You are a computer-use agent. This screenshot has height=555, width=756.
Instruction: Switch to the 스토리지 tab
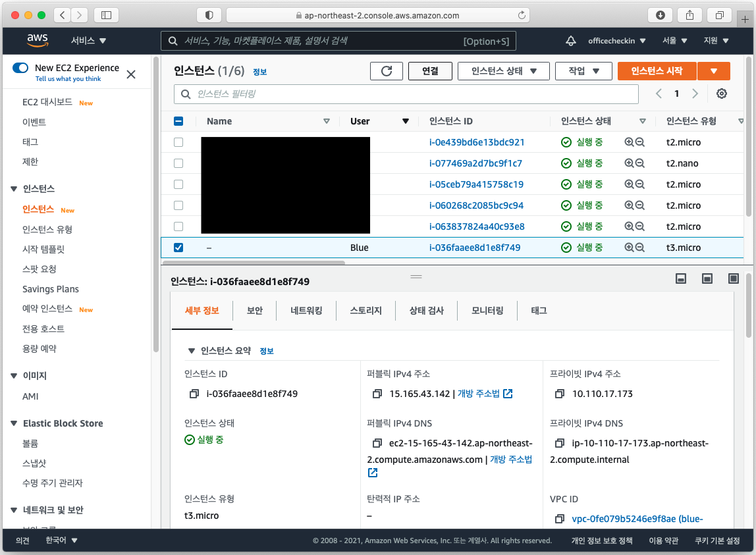(x=365, y=311)
